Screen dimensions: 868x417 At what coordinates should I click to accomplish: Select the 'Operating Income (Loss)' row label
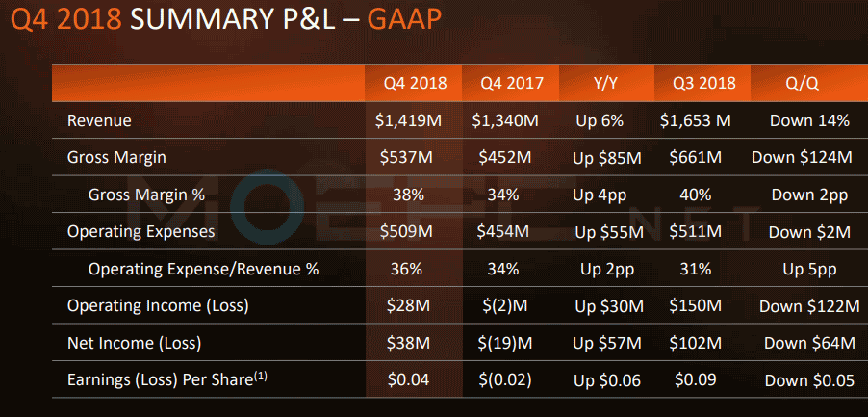158,305
